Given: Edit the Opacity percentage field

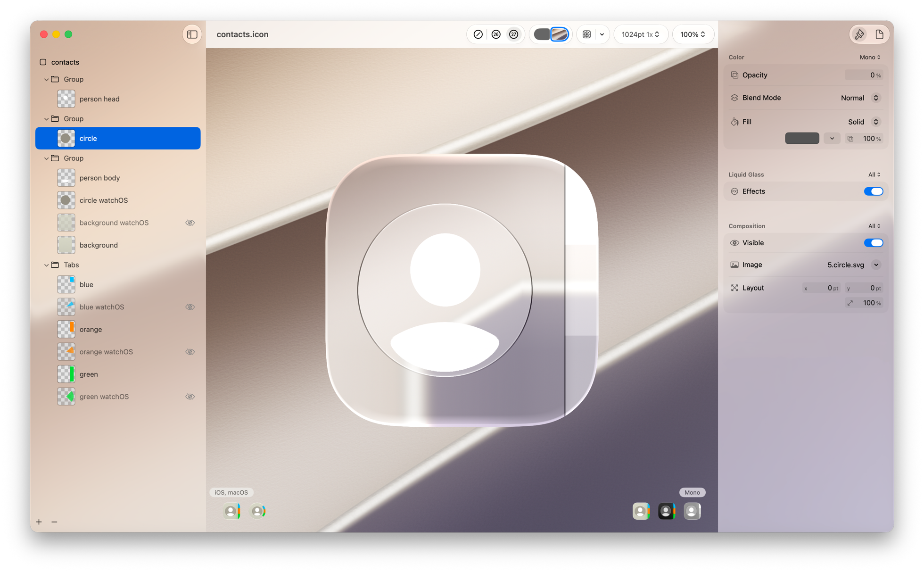Looking at the screenshot, I should (863, 75).
